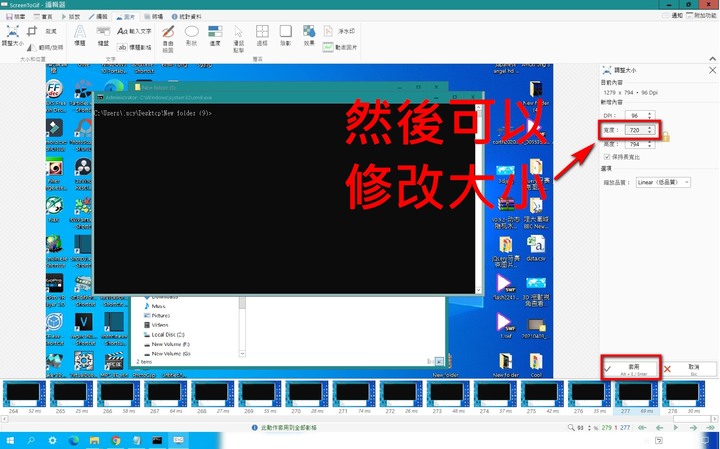This screenshot has width=720, height=449.
Task: Open the Image (圖片) ribbon tab
Action: [126, 17]
